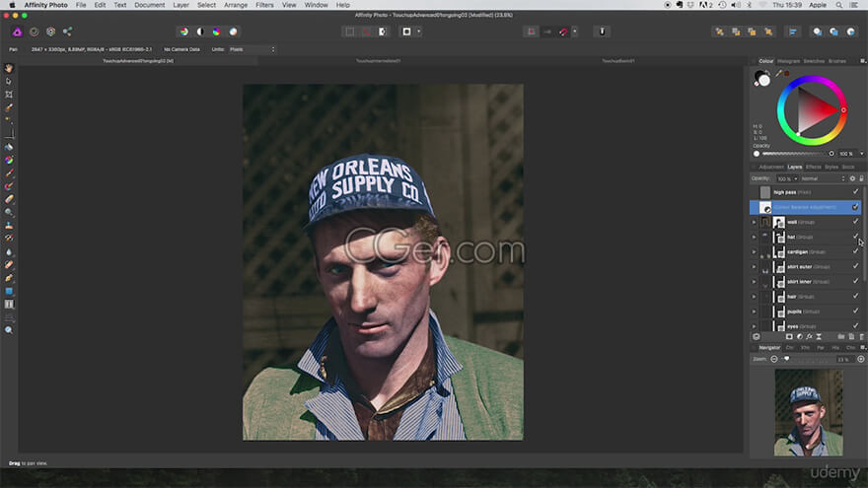Toggle visibility of shirt inner group
Image resolution: width=868 pixels, height=488 pixels.
tap(855, 282)
